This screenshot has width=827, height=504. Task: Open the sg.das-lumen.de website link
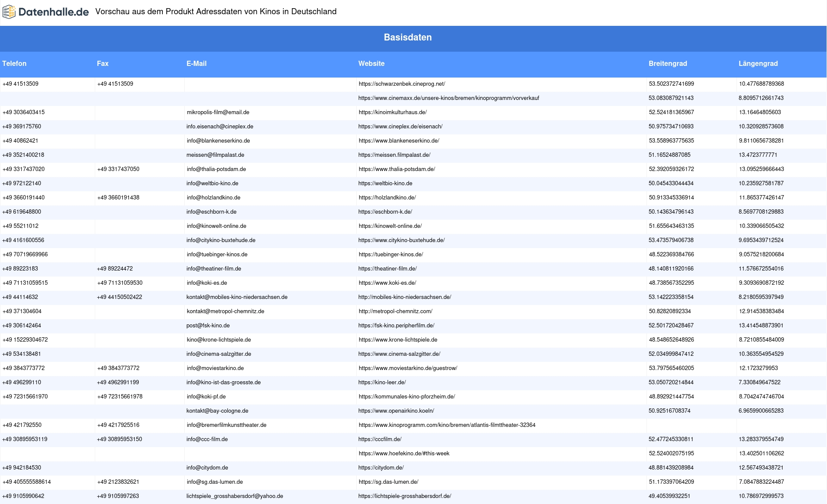tap(389, 482)
